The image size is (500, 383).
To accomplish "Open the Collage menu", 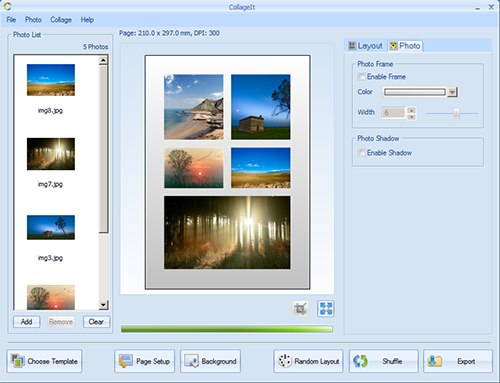I will coord(61,20).
